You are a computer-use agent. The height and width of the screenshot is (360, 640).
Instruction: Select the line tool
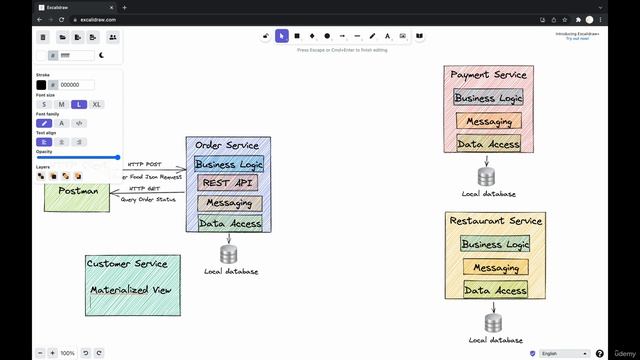point(357,36)
